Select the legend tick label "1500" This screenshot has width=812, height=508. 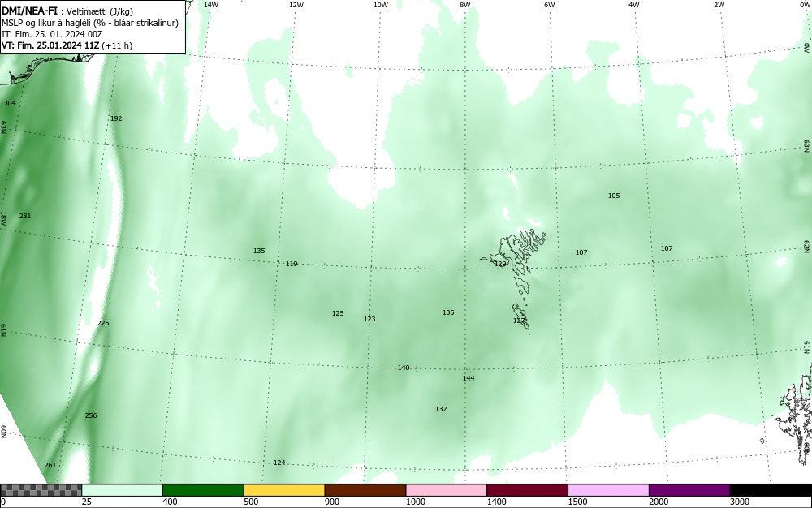577,502
